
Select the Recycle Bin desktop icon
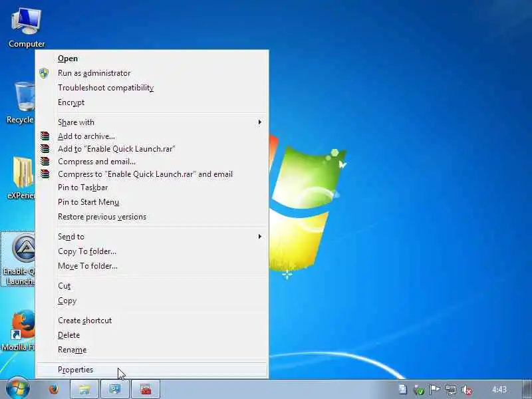pos(21,102)
